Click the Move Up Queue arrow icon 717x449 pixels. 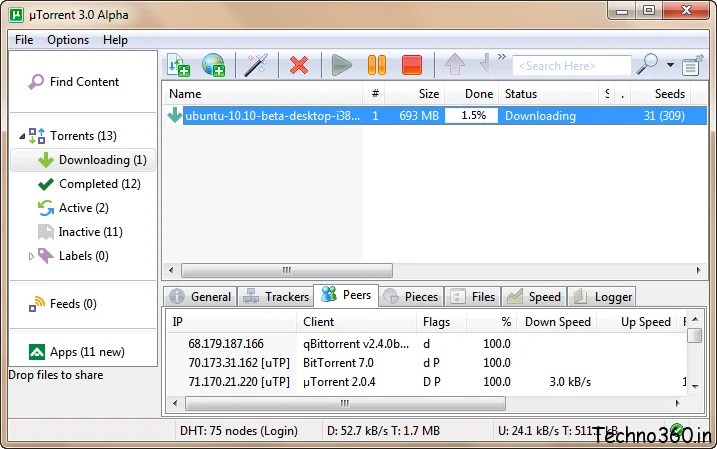[x=455, y=64]
